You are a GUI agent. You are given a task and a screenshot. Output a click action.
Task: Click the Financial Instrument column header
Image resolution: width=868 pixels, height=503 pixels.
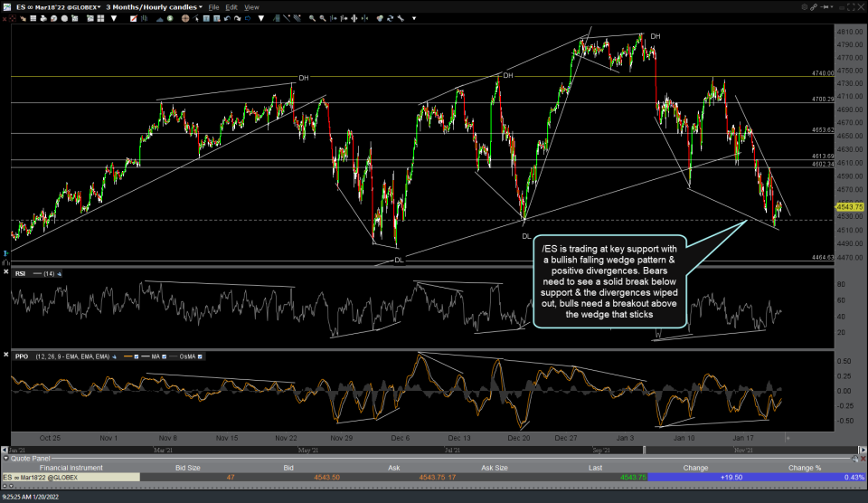pyautogui.click(x=71, y=468)
